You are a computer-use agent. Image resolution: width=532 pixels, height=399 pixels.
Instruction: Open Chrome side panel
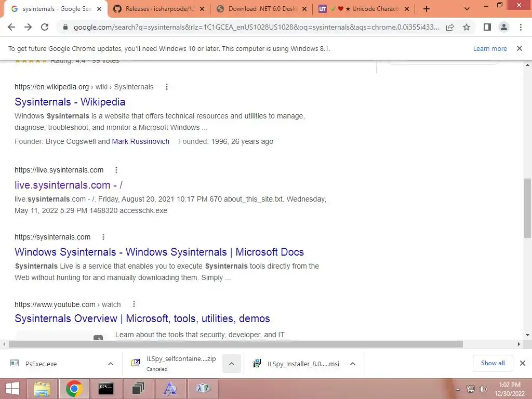coord(487,27)
